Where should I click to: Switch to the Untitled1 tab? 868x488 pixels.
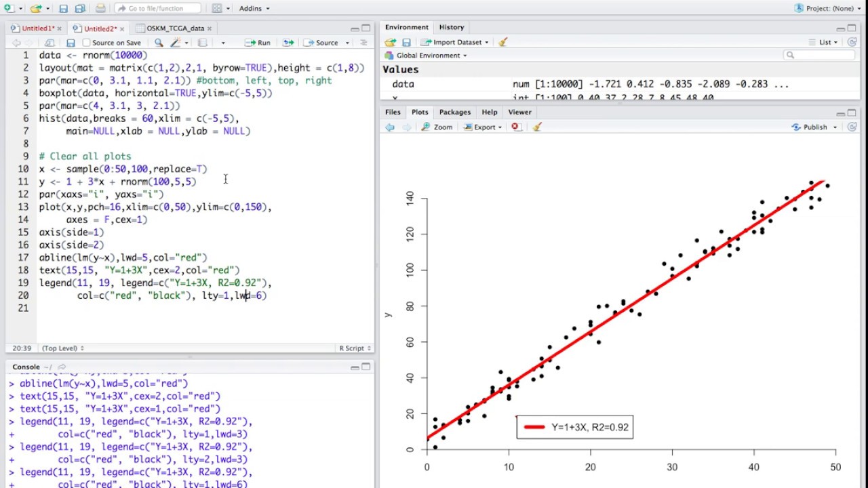coord(37,28)
